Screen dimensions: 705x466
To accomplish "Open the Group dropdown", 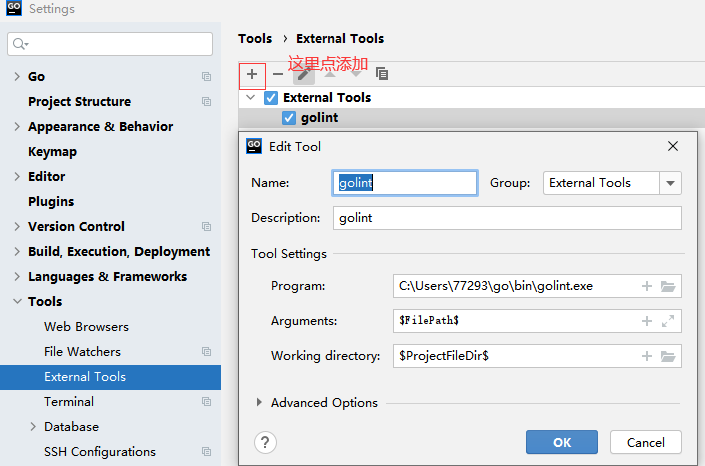I will click(670, 183).
